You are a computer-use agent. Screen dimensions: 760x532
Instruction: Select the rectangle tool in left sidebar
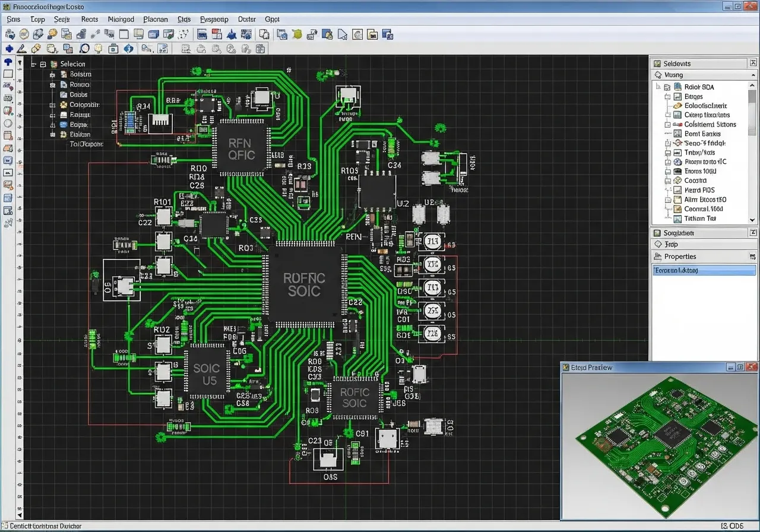click(8, 74)
